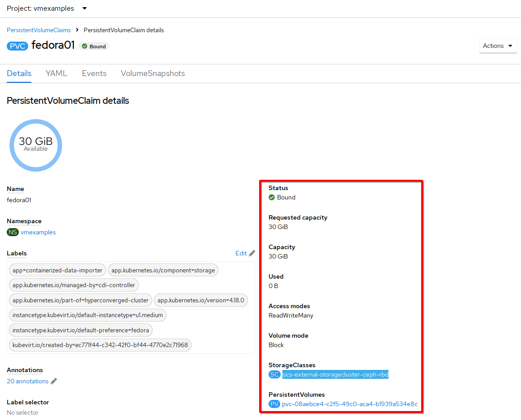The image size is (521, 420).
Task: Open the 20 annotations link
Action: pyautogui.click(x=28, y=381)
